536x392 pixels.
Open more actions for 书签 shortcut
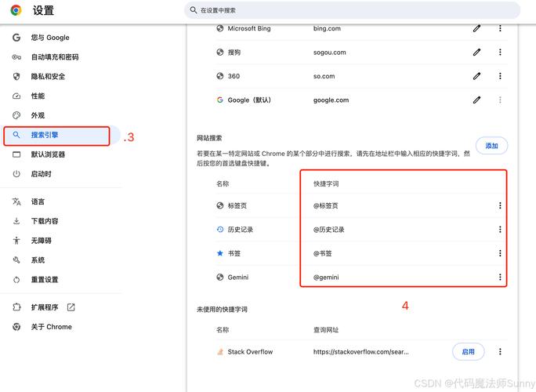(500, 253)
